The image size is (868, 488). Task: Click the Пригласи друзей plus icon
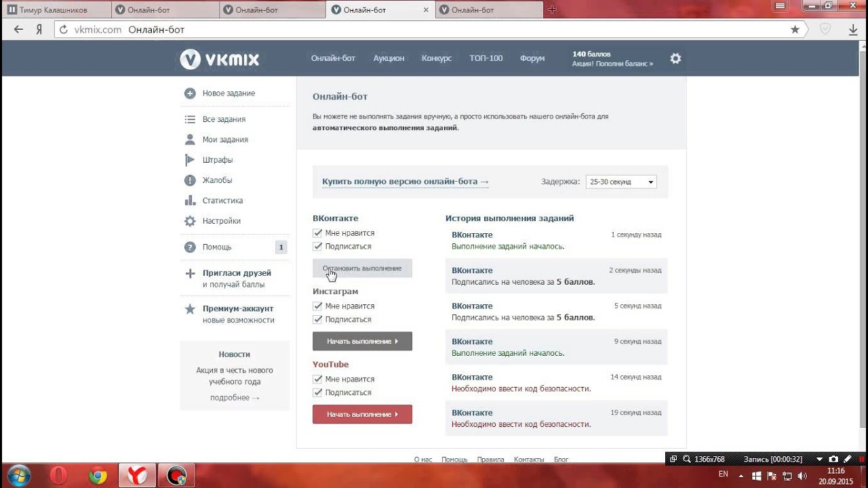[x=190, y=274]
